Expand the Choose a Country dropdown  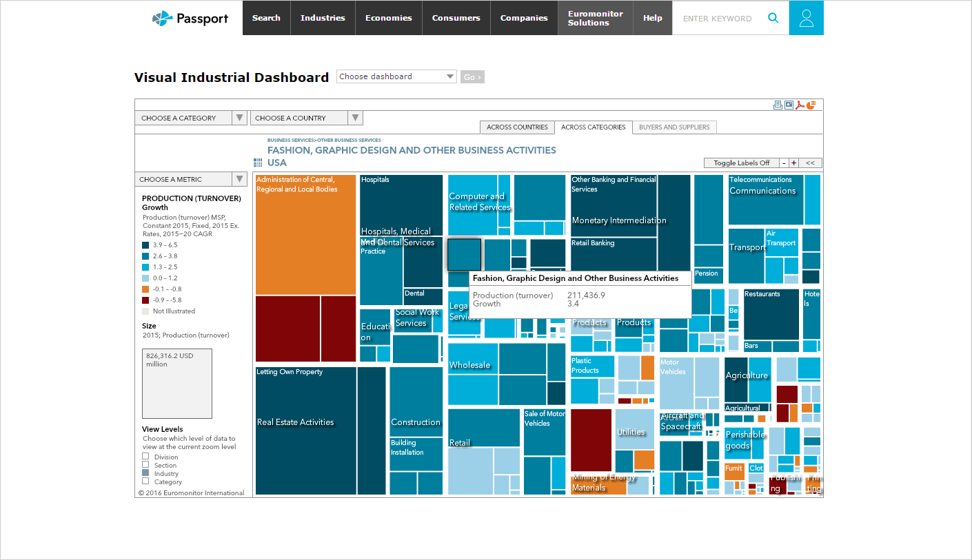[306, 118]
